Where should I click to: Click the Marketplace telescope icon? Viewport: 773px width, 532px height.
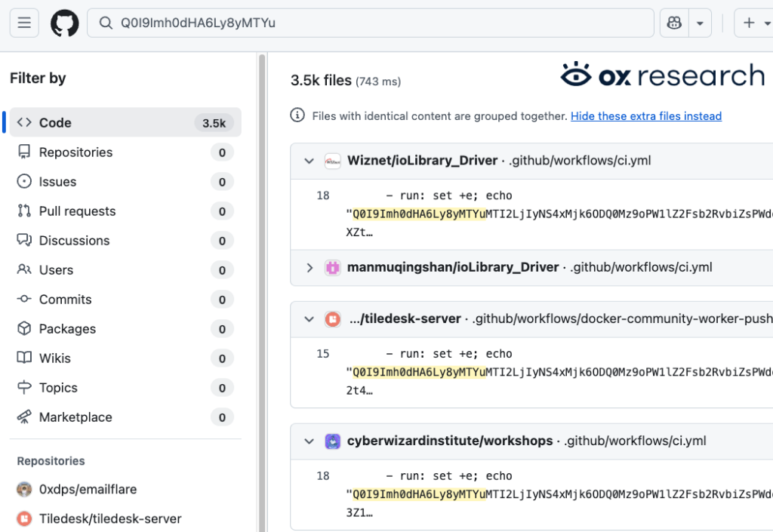(x=24, y=417)
